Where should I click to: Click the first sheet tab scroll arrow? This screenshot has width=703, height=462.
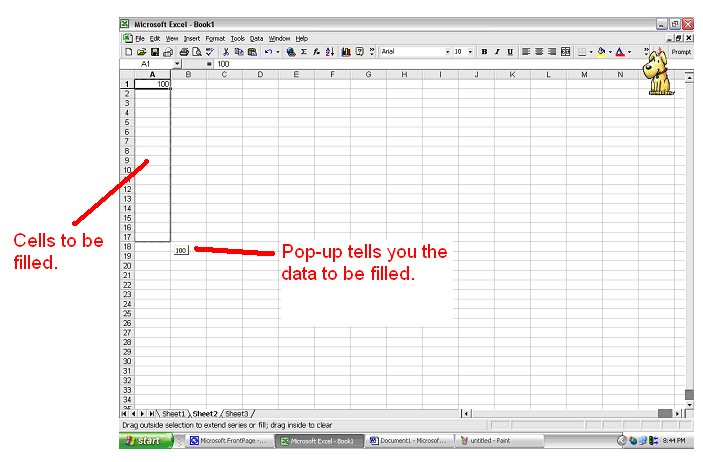coord(125,414)
